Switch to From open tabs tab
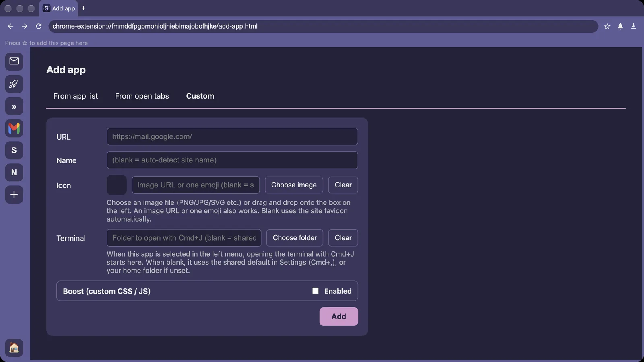644x362 pixels. click(142, 96)
